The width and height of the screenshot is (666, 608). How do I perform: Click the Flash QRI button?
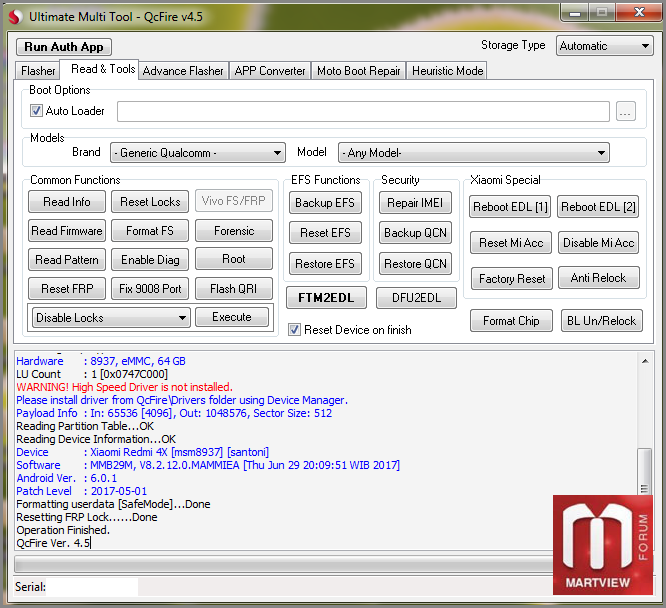pos(234,288)
